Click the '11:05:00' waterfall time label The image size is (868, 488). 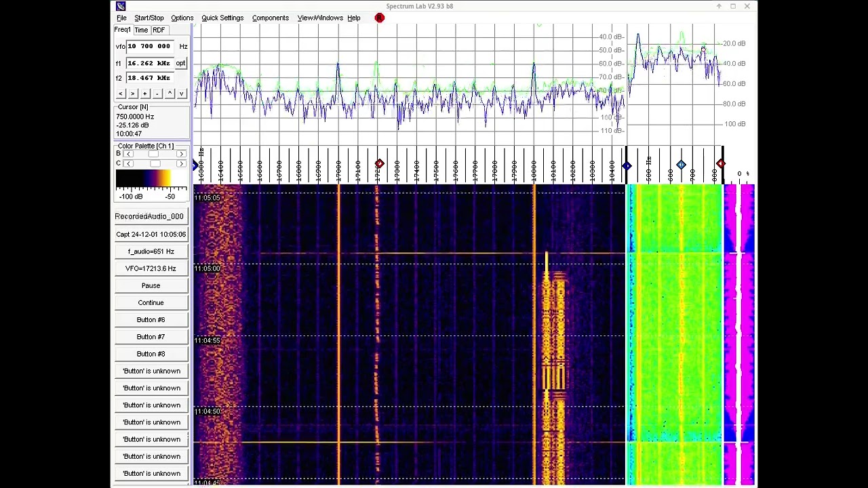(x=208, y=268)
